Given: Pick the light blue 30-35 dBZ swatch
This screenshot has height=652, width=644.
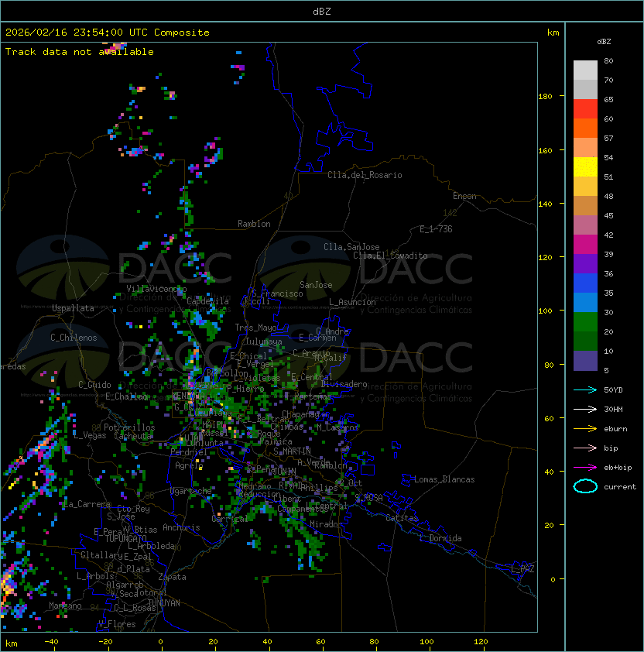Looking at the screenshot, I should pyautogui.click(x=585, y=303).
